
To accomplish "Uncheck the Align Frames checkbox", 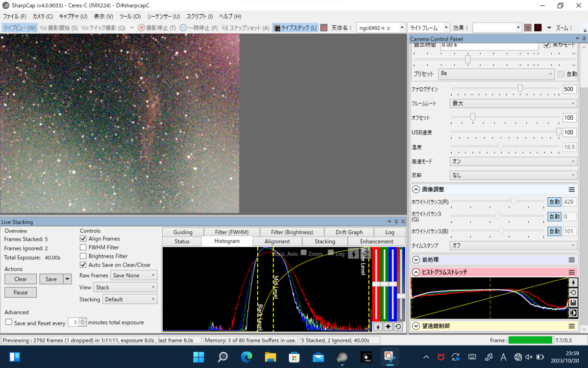I will [x=83, y=238].
